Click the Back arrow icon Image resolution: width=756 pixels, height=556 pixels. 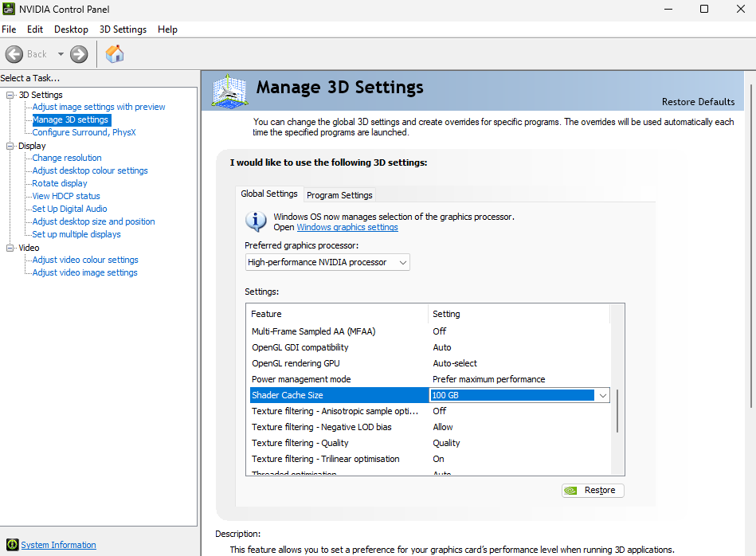point(14,54)
